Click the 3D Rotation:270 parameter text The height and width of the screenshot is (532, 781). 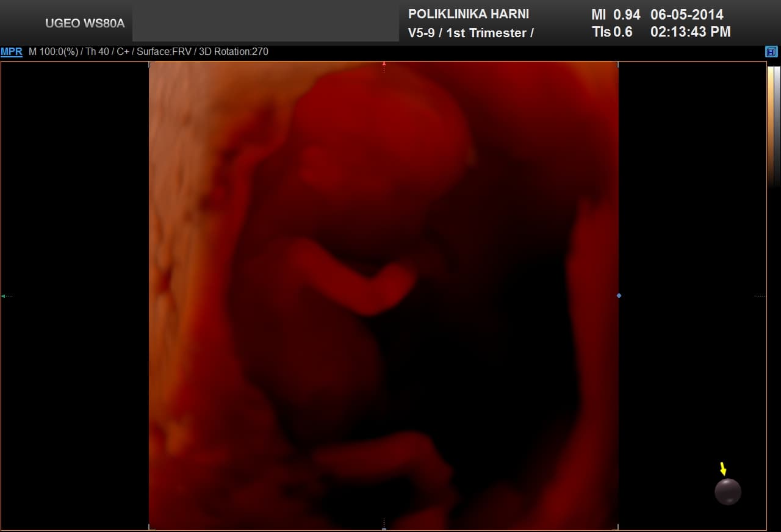(234, 52)
